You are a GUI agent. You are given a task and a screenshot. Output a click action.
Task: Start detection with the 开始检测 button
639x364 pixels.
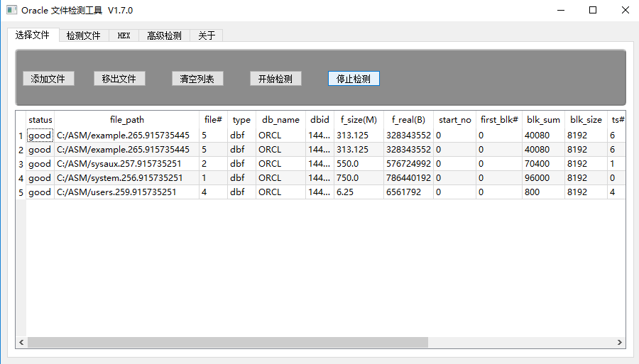pyautogui.click(x=275, y=79)
